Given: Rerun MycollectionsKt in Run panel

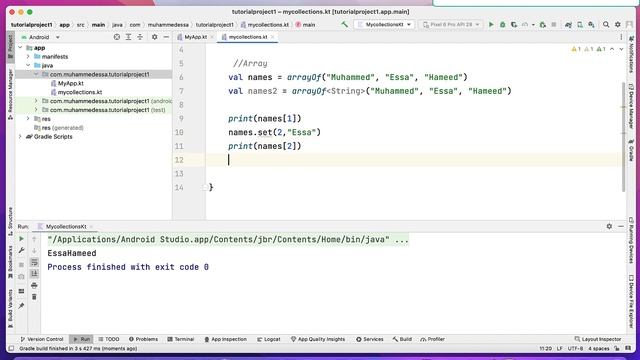Looking at the screenshot, I should pos(22,239).
